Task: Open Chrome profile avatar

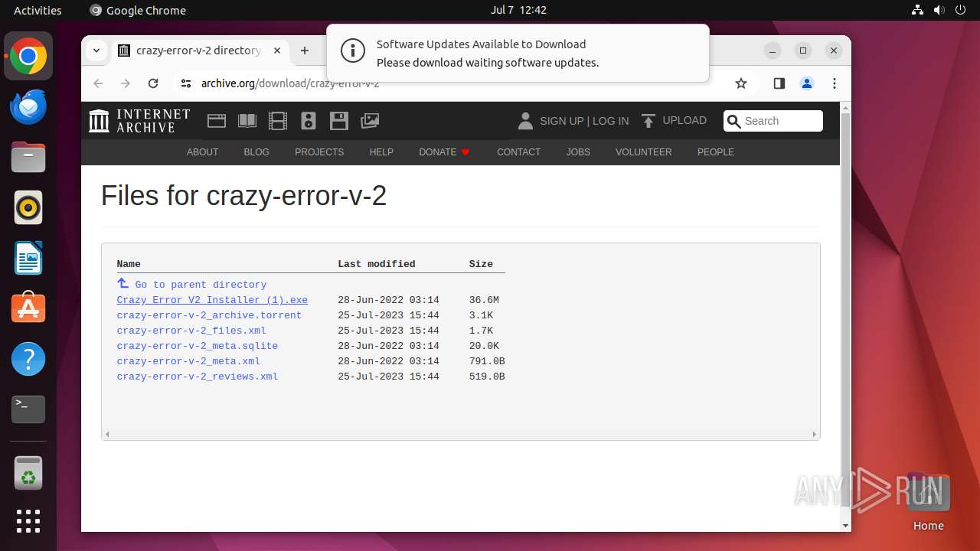Action: pos(807,83)
